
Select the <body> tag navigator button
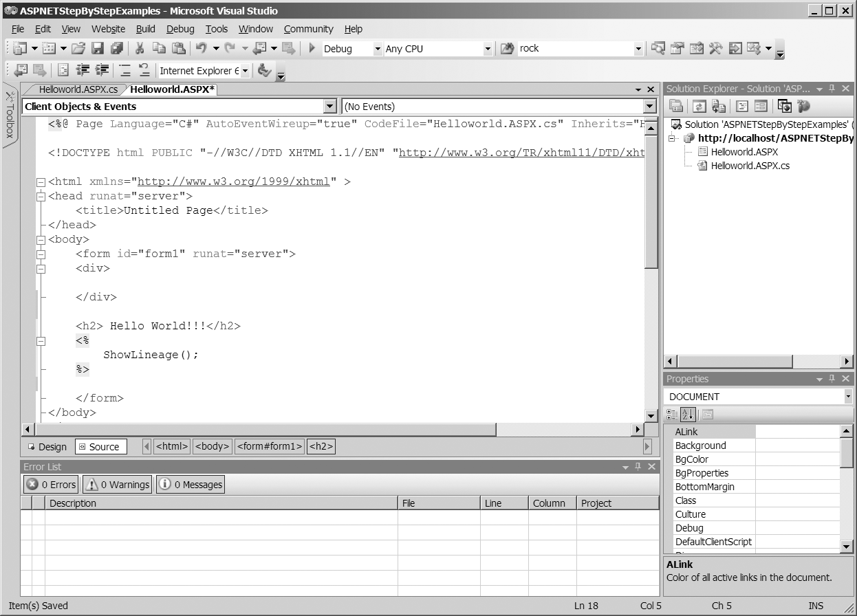[x=212, y=447]
